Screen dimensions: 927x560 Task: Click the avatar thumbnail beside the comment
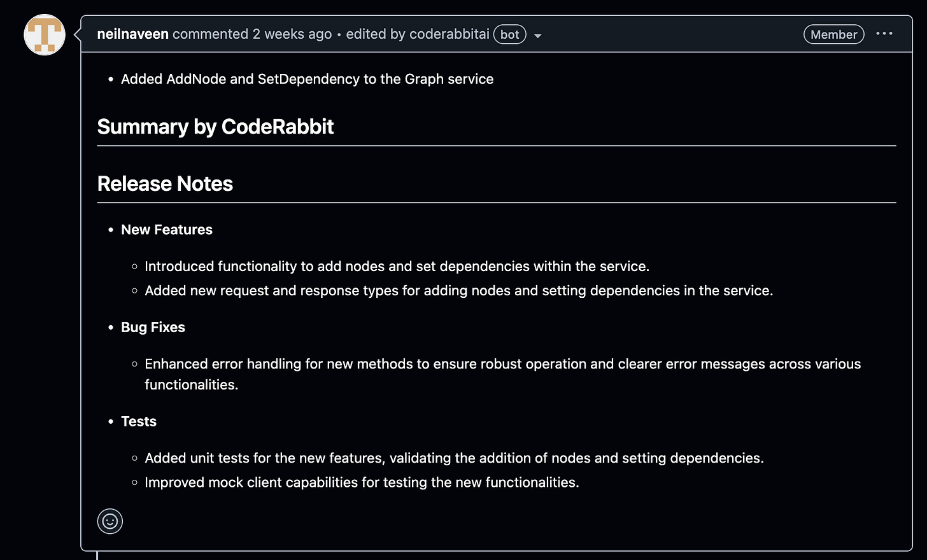pyautogui.click(x=44, y=35)
